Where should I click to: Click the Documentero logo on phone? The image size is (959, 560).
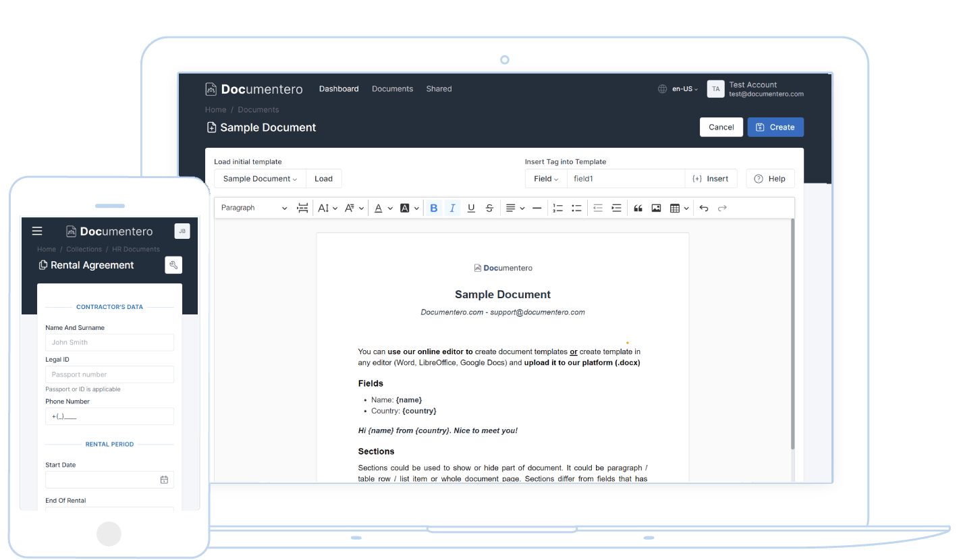pos(109,231)
